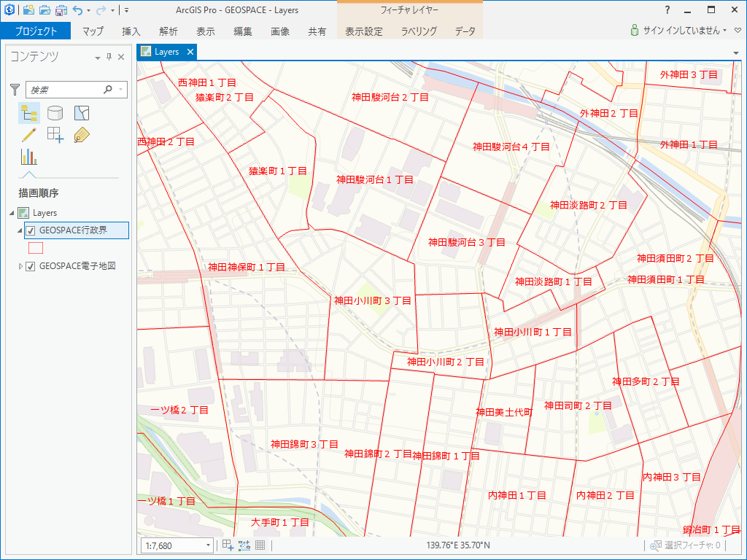Open the 挿入 ribbon tab
This screenshot has height=560, width=747.
click(x=131, y=31)
